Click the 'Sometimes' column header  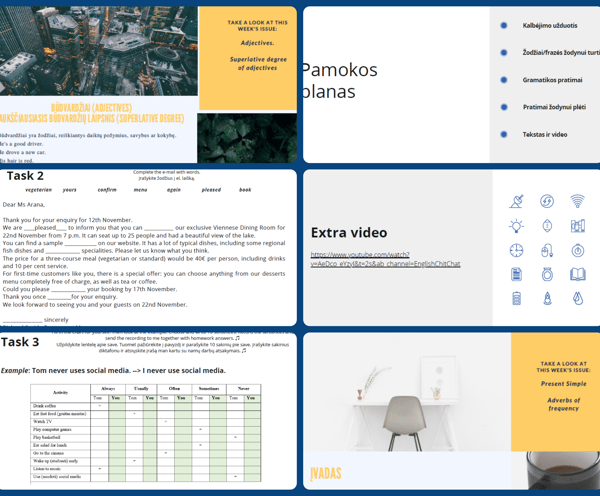(x=209, y=389)
